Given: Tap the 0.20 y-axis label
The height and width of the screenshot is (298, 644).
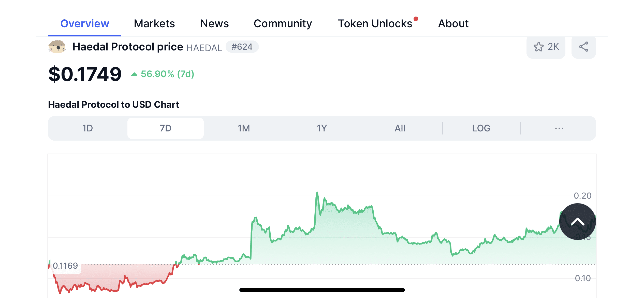Looking at the screenshot, I should point(582,196).
